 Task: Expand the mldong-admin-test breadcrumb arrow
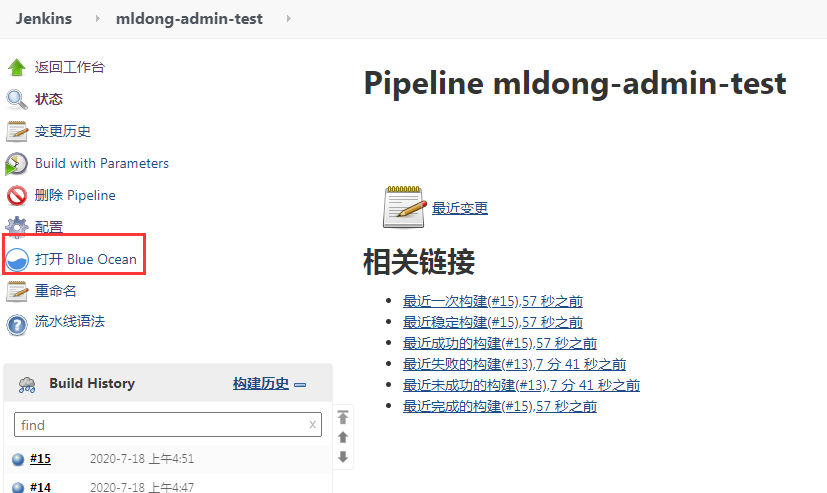click(288, 19)
